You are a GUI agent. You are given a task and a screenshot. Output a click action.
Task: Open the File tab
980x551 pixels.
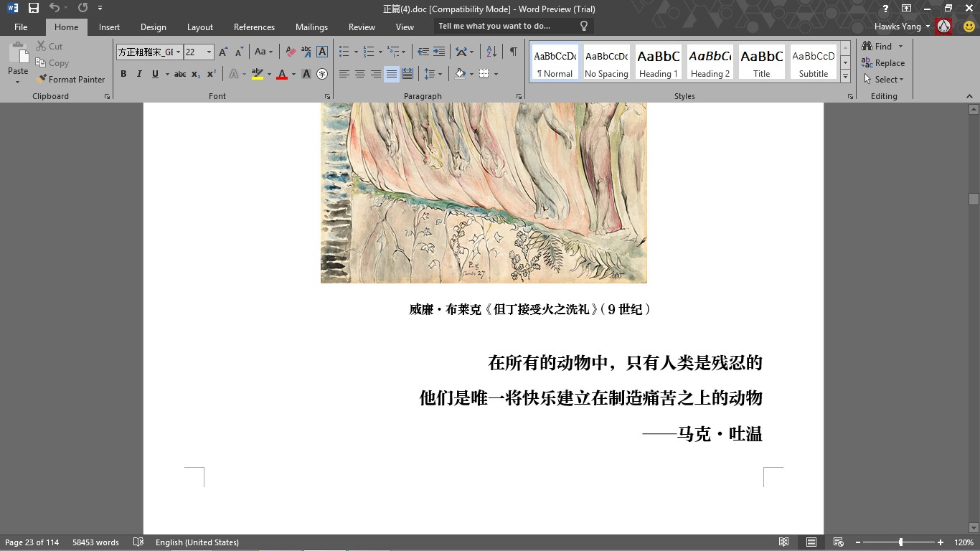pos(21,27)
